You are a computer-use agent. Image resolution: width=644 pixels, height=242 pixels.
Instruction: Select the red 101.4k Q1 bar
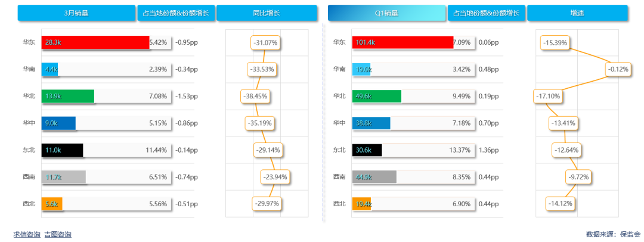click(402, 42)
